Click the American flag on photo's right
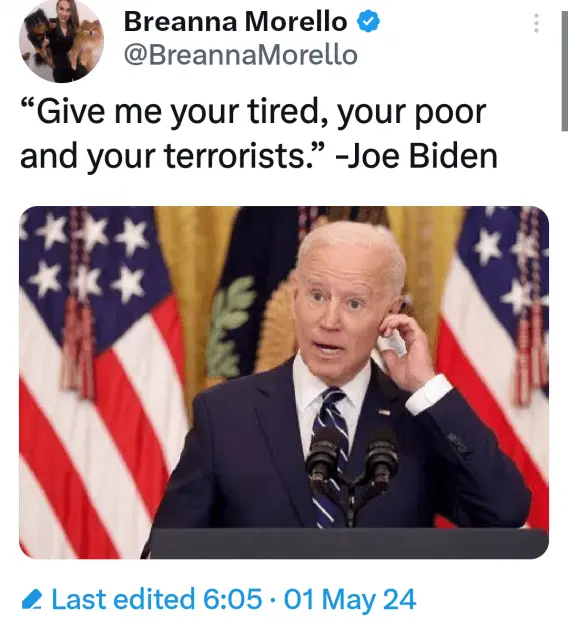The image size is (568, 625). coord(494,359)
